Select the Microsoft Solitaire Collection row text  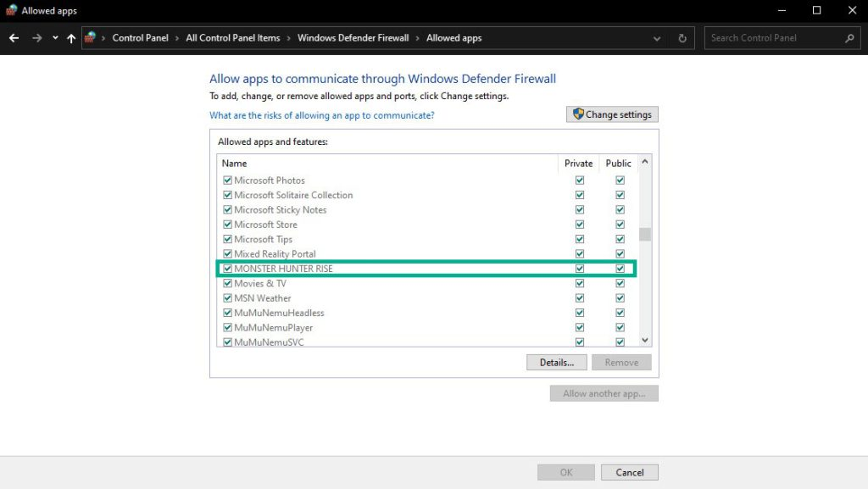(293, 195)
